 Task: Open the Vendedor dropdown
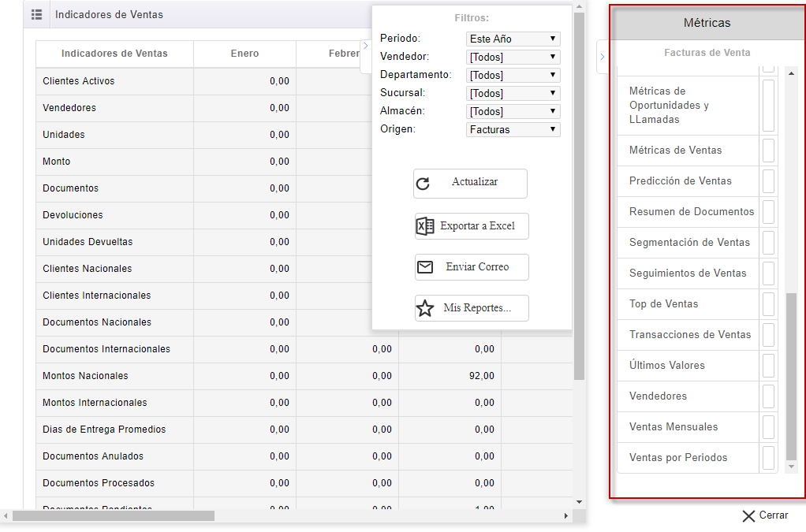pyautogui.click(x=513, y=57)
